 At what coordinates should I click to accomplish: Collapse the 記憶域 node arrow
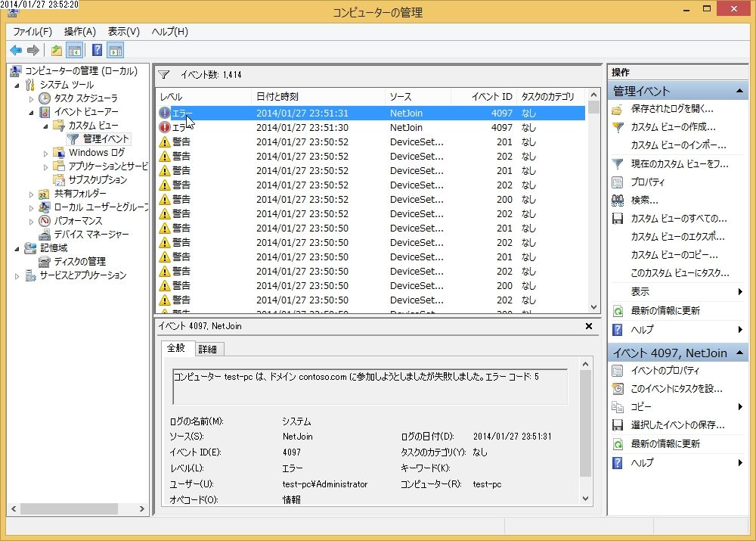click(17, 248)
